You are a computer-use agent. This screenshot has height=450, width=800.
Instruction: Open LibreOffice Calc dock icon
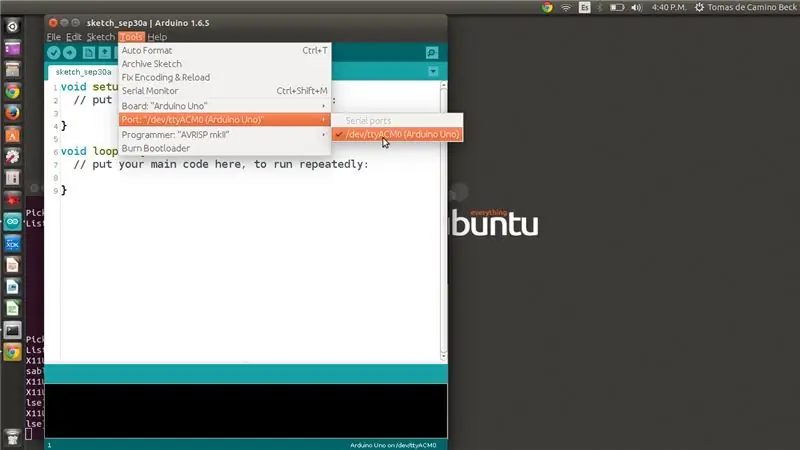click(12, 309)
